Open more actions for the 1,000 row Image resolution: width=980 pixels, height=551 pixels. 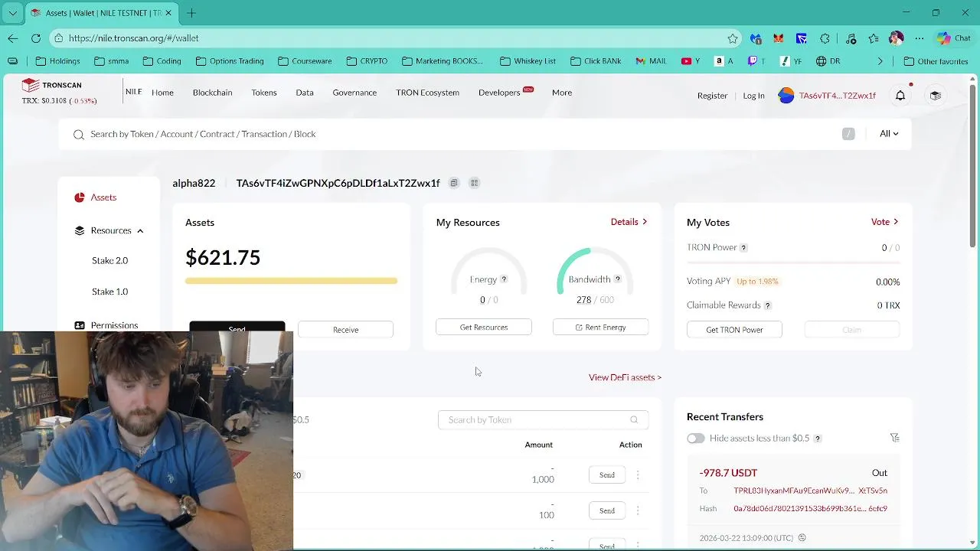coord(638,475)
